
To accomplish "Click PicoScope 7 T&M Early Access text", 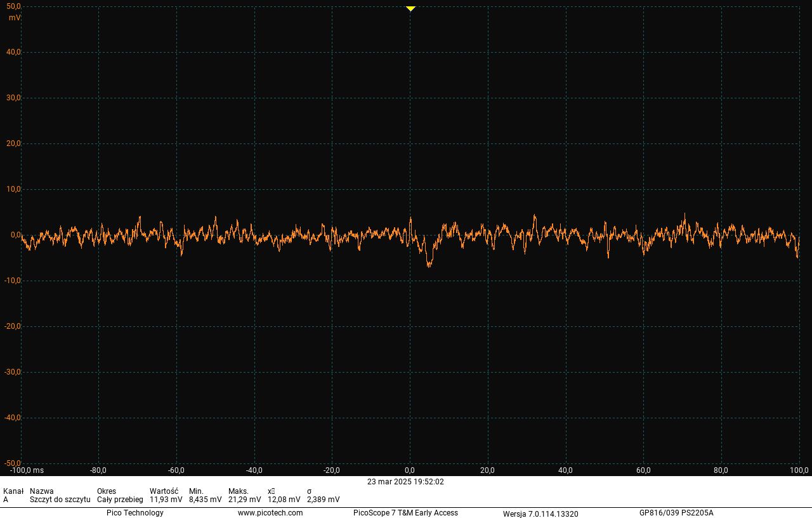I will 405,513.
